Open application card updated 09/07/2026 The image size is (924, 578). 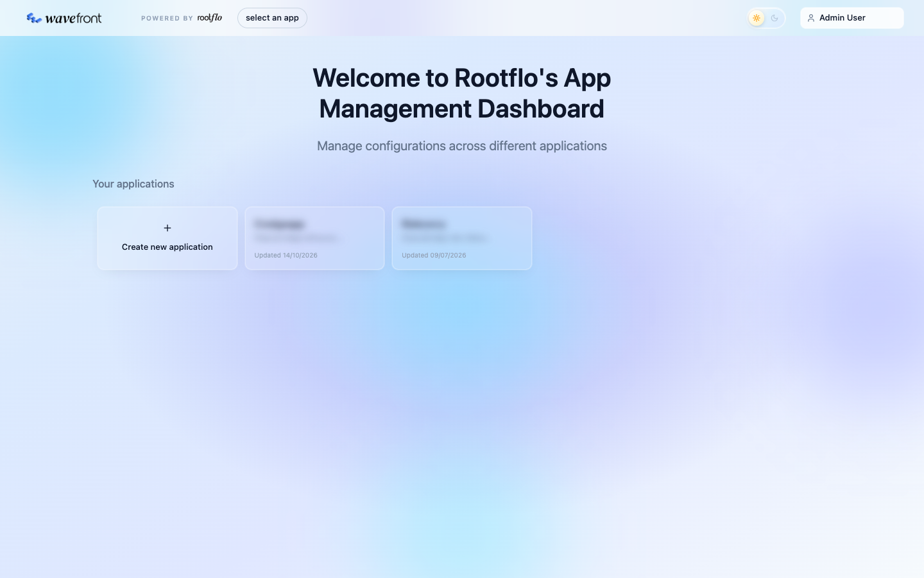(462, 238)
